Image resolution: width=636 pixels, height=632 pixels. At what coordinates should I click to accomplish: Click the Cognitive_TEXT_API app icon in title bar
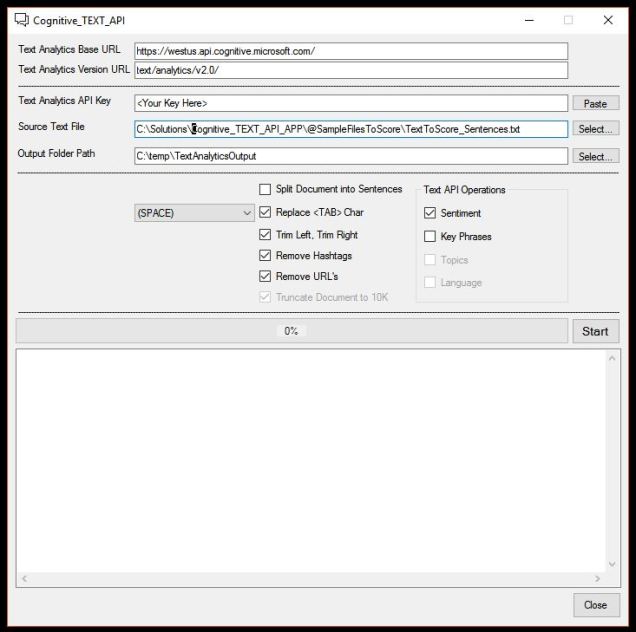tap(20, 20)
